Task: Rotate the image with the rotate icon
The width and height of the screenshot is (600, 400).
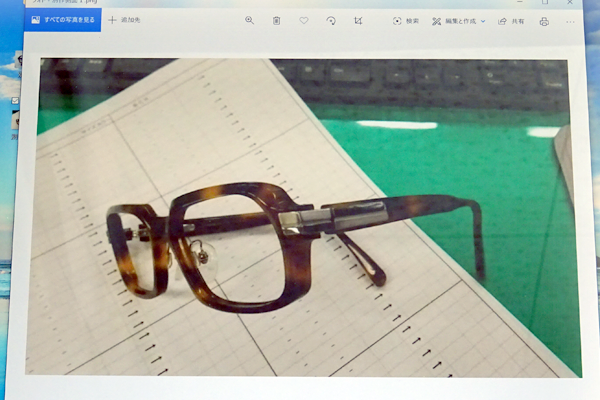Action: [331, 20]
